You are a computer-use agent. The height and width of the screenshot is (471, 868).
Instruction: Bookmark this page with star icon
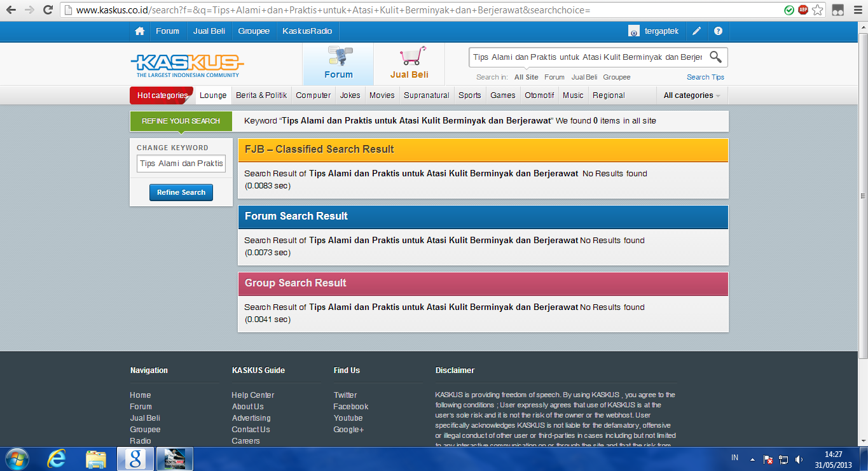(818, 10)
